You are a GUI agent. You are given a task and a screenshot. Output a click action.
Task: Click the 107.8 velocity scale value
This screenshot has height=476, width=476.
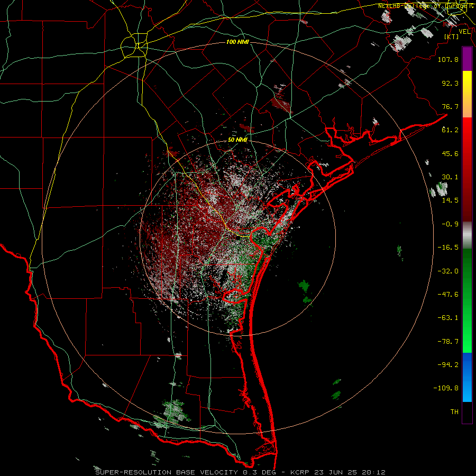point(448,59)
